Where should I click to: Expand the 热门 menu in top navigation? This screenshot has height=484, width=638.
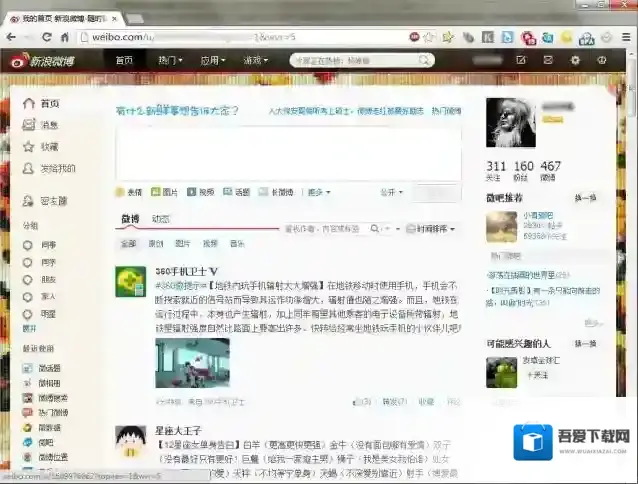[170, 60]
